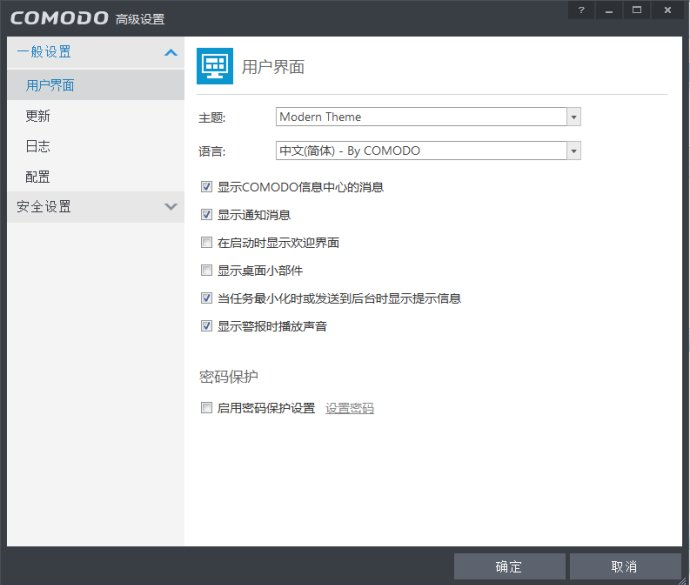This screenshot has height=585, width=690.
Task: Click the 用户界面 page title
Action: click(x=273, y=67)
